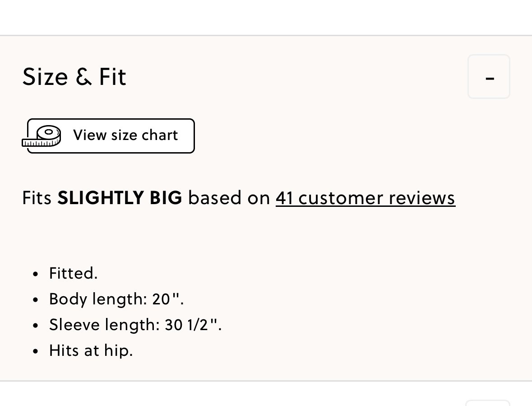Click the Size & Fit heading
The image size is (532, 406).
click(x=74, y=77)
